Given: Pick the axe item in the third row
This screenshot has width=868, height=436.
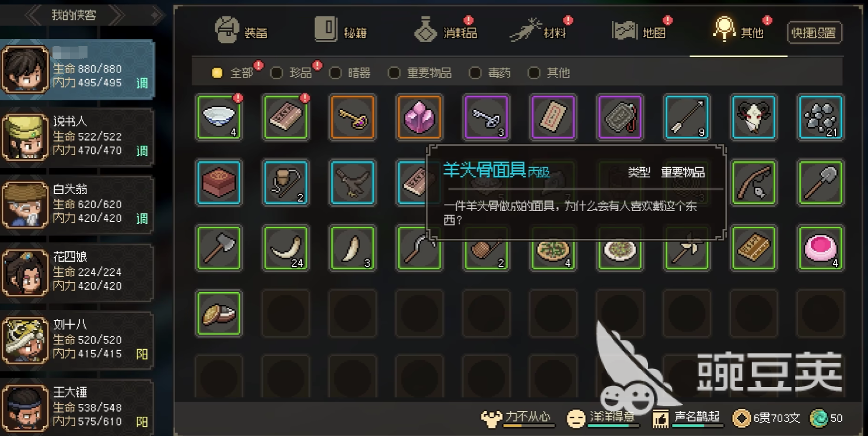Looking at the screenshot, I should click(219, 248).
